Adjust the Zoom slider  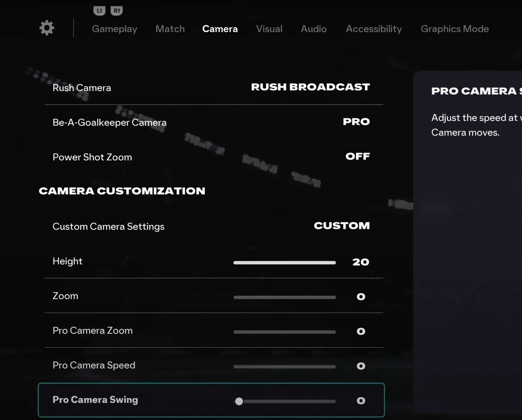pos(285,297)
